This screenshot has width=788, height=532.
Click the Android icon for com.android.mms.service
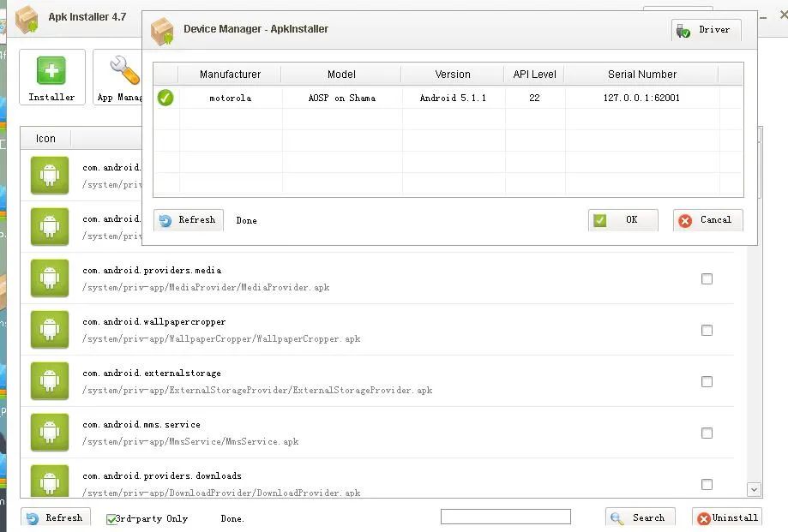pos(49,432)
